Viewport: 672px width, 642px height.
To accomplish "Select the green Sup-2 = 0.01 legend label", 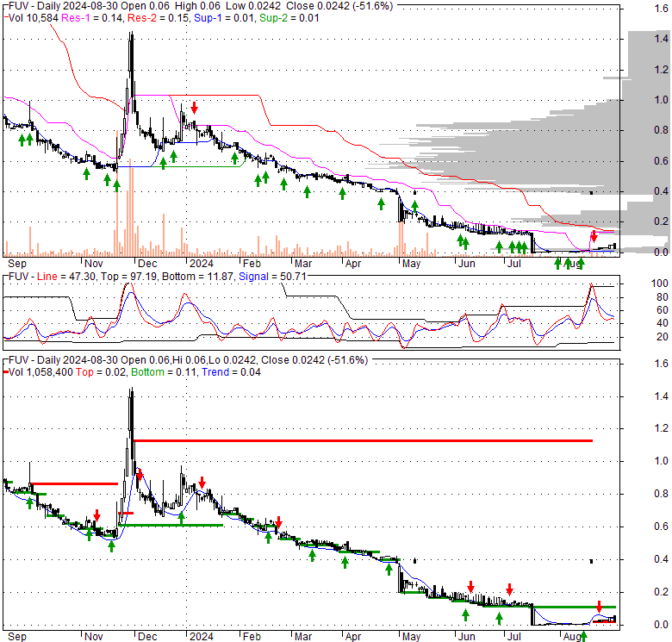I will [x=289, y=18].
